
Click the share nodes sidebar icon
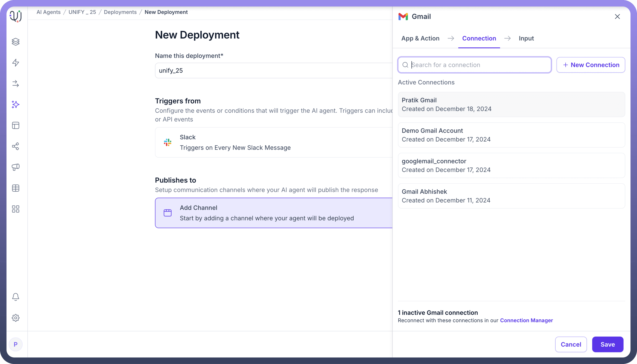(15, 146)
